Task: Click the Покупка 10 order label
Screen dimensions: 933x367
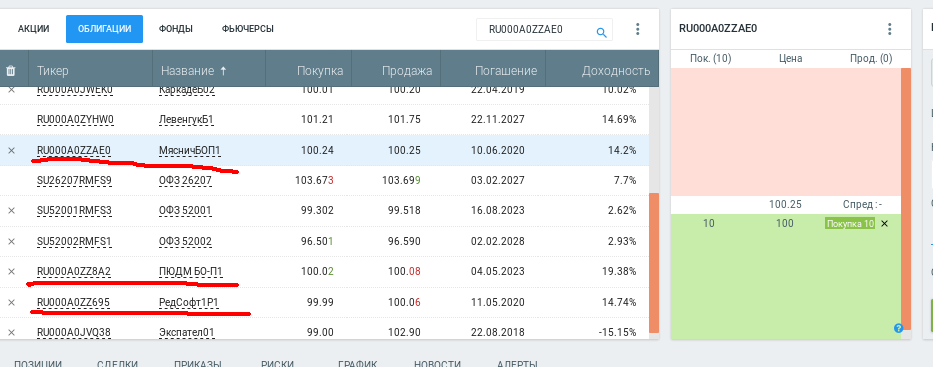Action: click(850, 224)
